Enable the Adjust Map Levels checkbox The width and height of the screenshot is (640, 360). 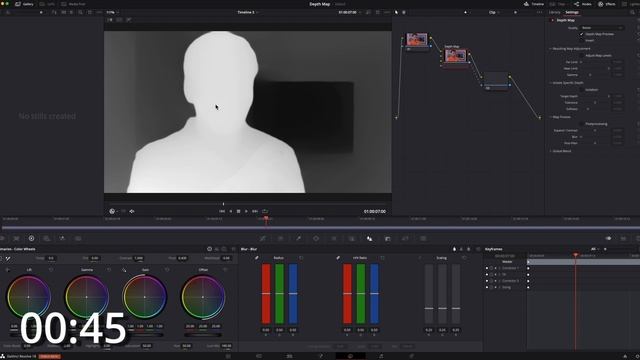click(x=582, y=56)
